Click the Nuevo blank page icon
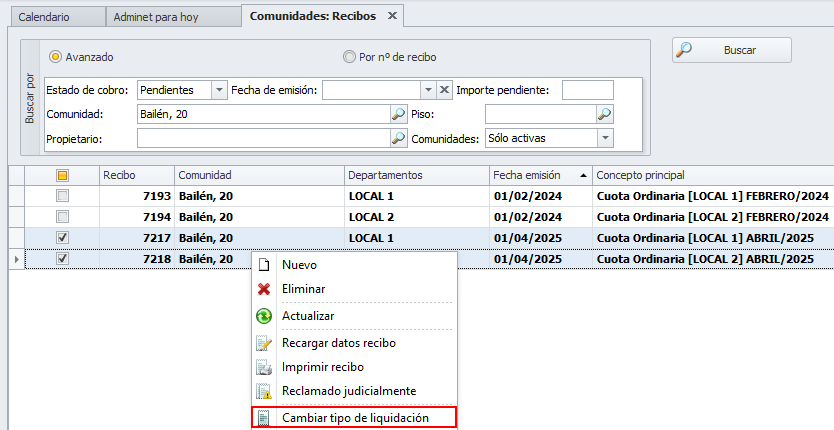 coord(264,265)
